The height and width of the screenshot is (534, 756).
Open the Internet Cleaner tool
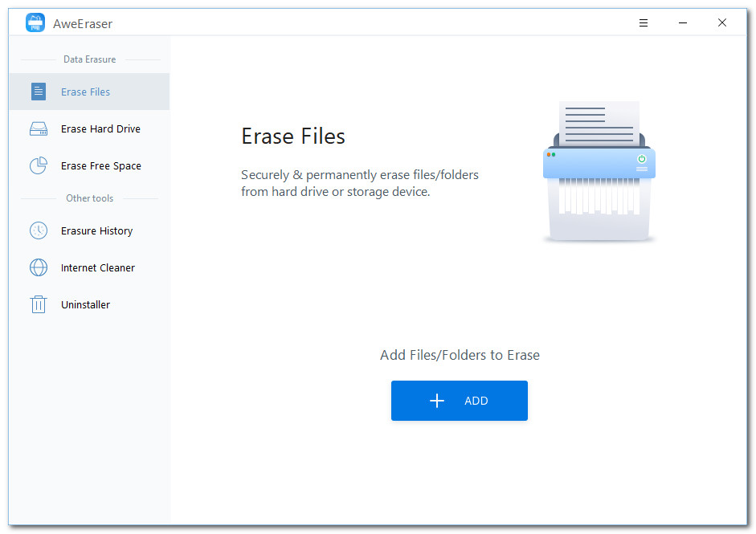coord(90,267)
